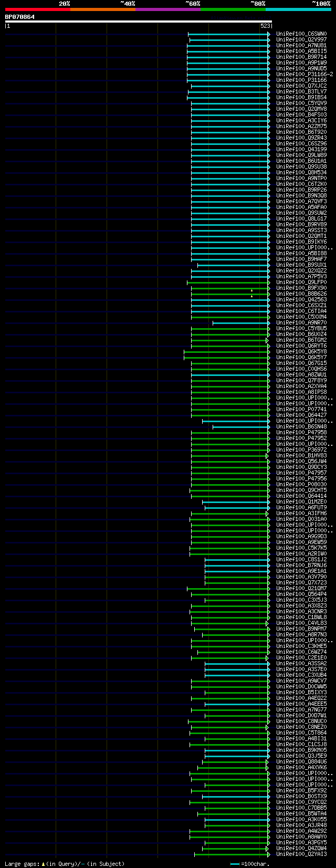Image resolution: width=336 pixels, height=868 pixels.
Task: Select label UniRef100_A4EEE5
Action: coord(301,704)
